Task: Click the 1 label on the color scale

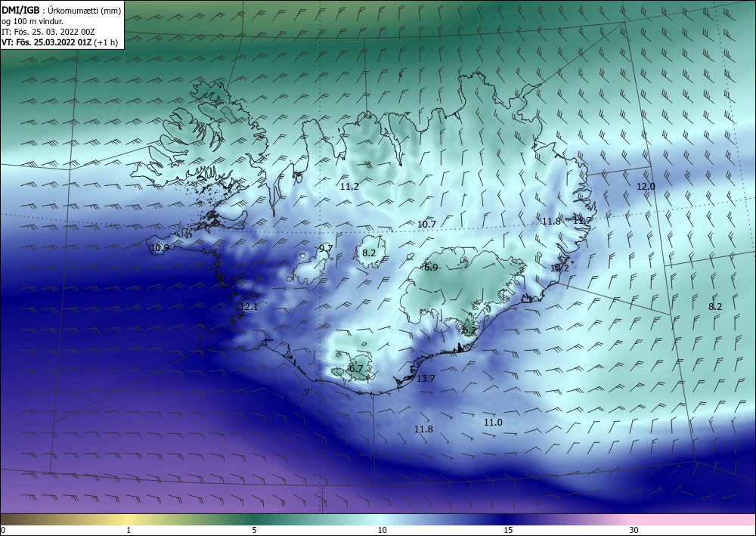Action: click(x=129, y=530)
